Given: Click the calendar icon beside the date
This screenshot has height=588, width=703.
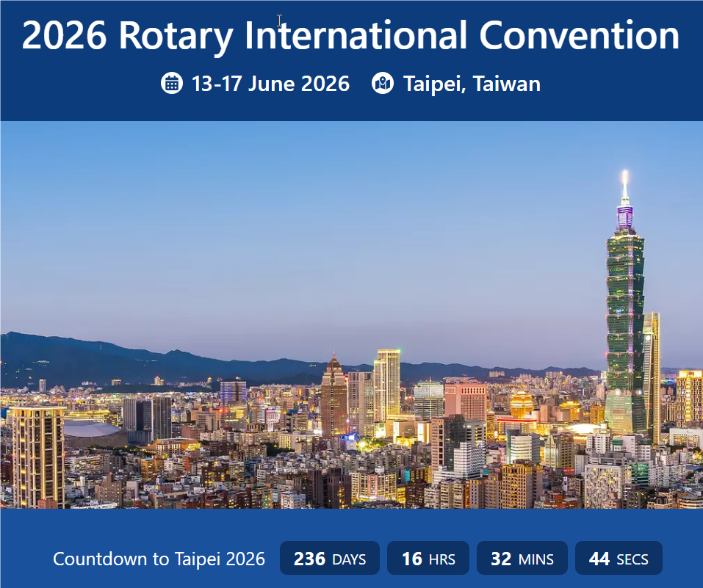Looking at the screenshot, I should [x=171, y=84].
